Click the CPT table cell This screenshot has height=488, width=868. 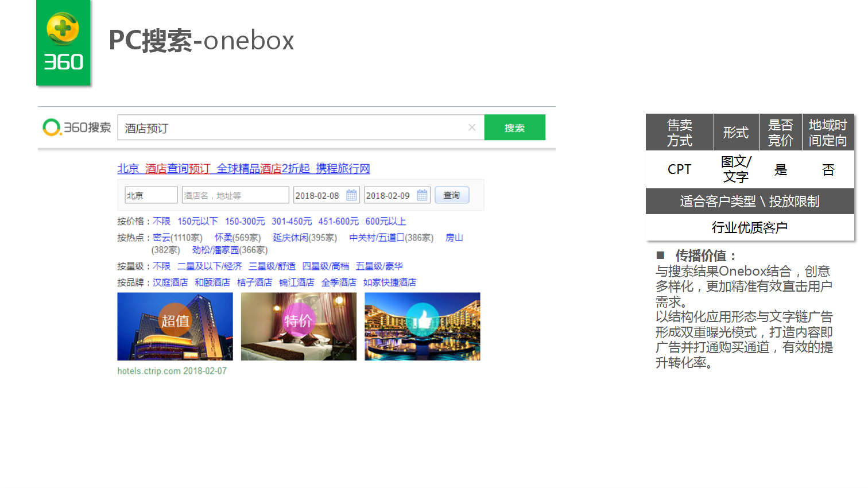[680, 169]
